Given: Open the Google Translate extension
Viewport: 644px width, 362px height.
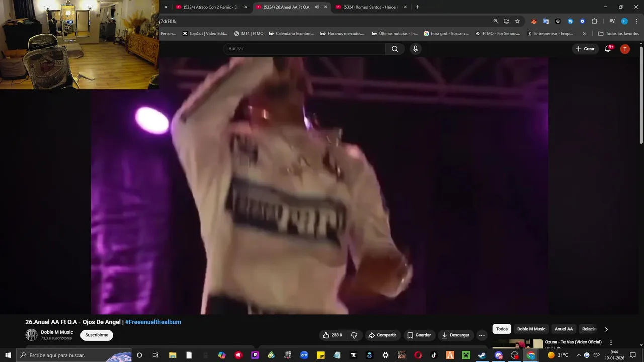Looking at the screenshot, I should coord(546,21).
